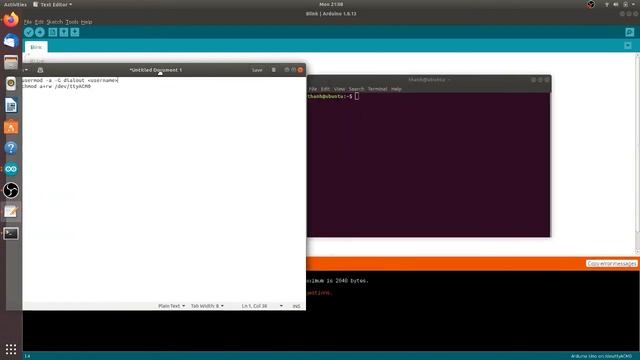Open the Arduino File menu
This screenshot has height=360, width=640.
tap(27, 22)
